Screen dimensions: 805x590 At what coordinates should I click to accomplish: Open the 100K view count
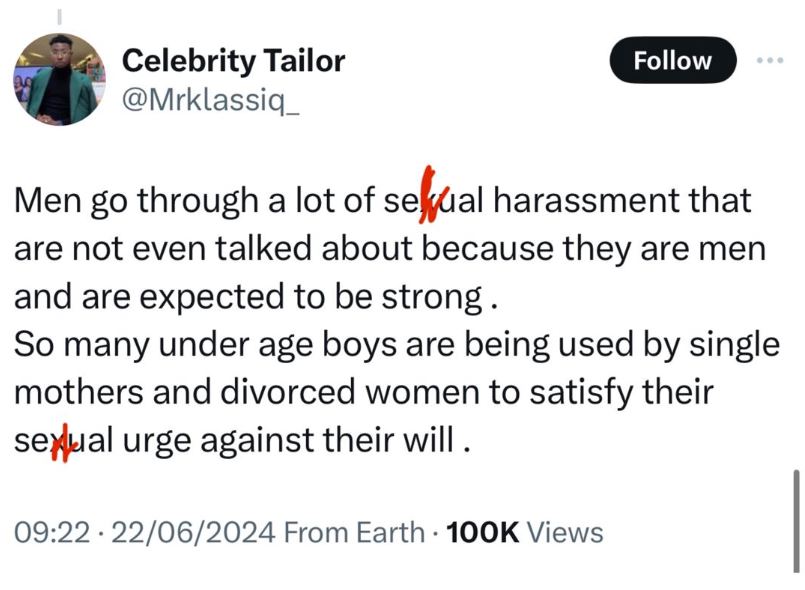point(484,533)
